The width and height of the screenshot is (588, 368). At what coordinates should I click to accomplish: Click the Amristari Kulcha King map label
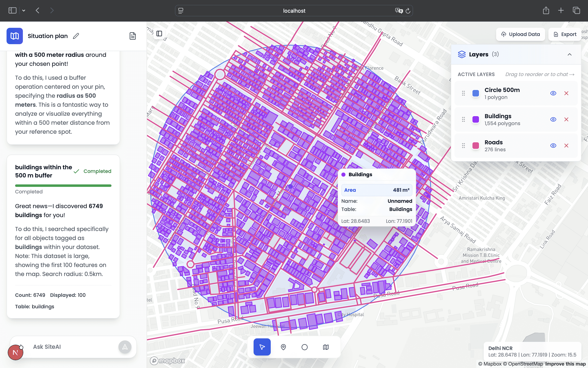pyautogui.click(x=482, y=198)
